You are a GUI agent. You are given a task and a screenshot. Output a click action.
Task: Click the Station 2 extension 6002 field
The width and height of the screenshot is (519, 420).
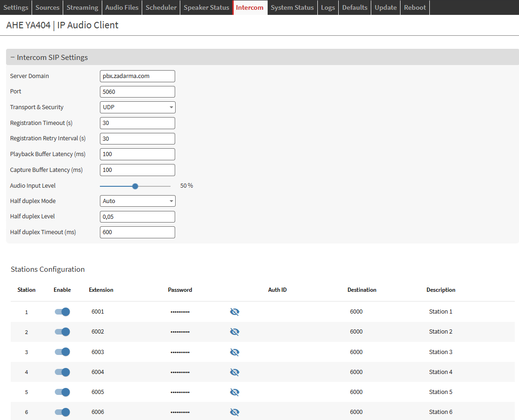[x=98, y=332]
